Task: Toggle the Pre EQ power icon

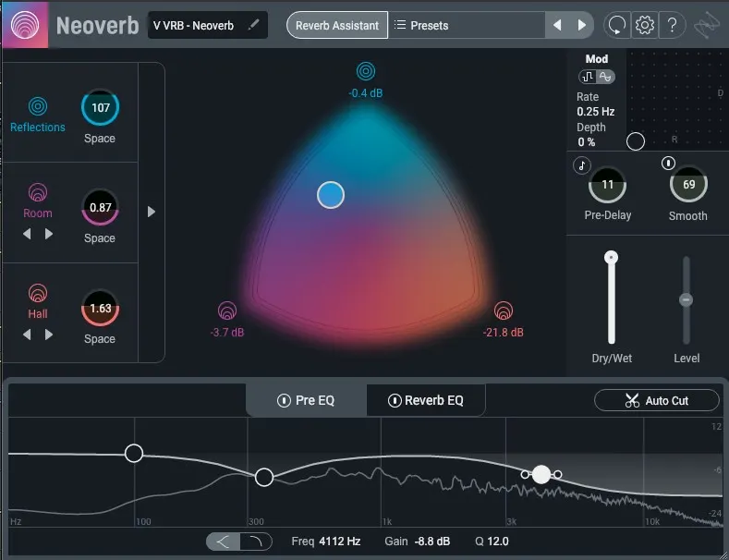Action: pos(284,400)
